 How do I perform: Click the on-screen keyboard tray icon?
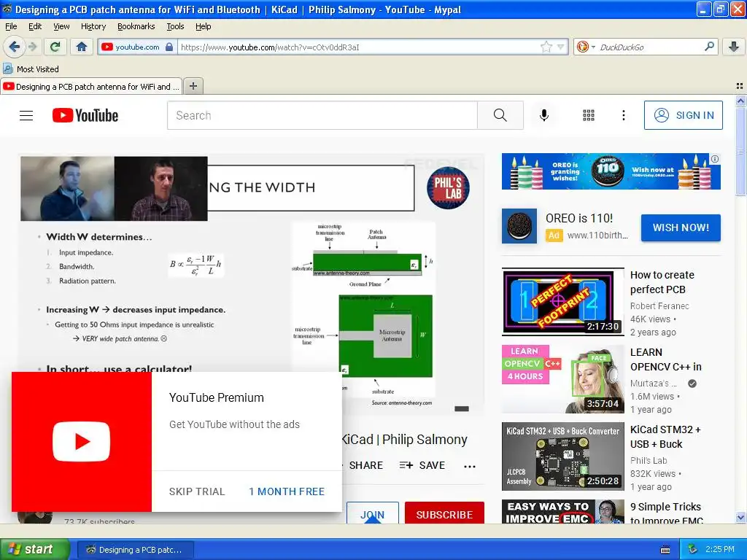pyautogui.click(x=665, y=550)
